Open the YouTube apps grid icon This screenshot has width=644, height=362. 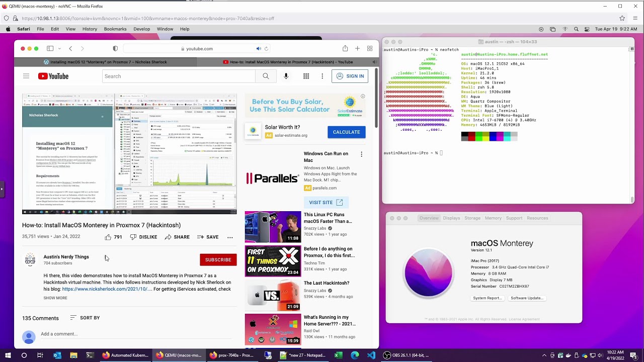point(306,76)
